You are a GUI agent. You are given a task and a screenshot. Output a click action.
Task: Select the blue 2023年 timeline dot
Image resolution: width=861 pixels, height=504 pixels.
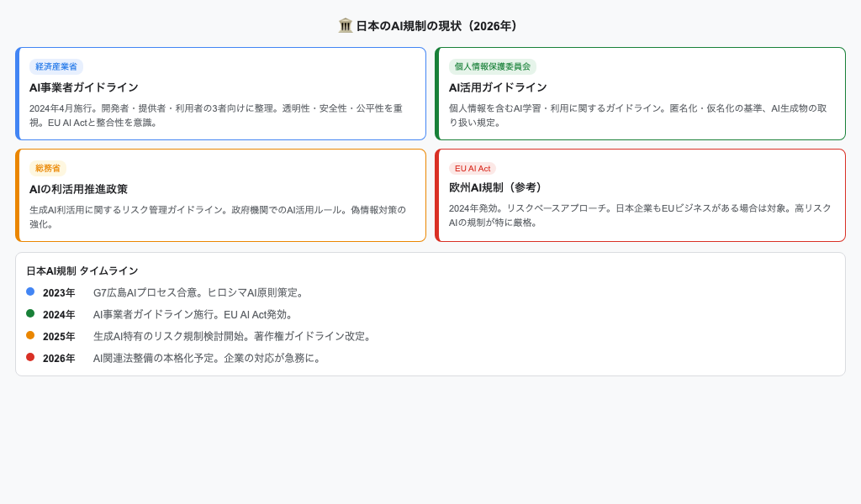point(30,292)
